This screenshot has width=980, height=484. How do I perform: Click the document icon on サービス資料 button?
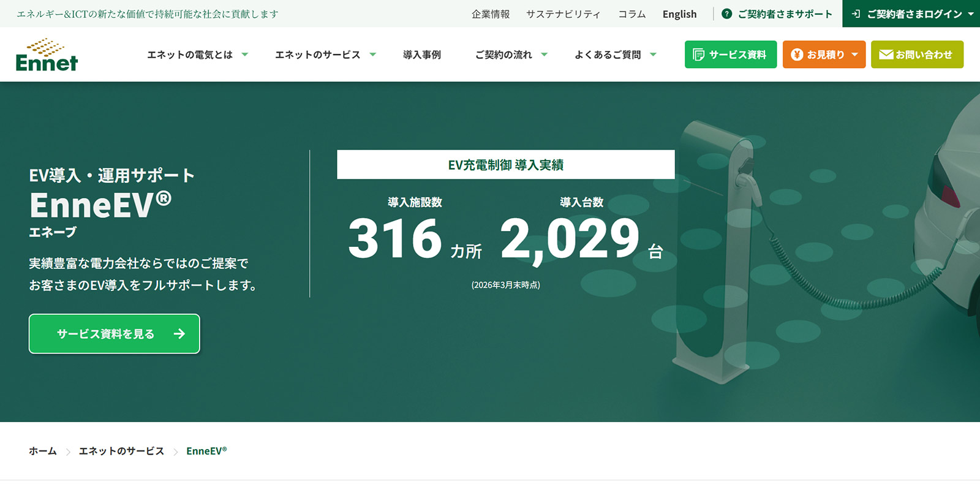698,55
